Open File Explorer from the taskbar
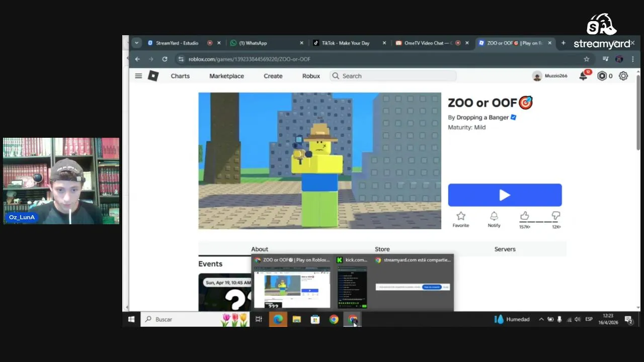 296,319
